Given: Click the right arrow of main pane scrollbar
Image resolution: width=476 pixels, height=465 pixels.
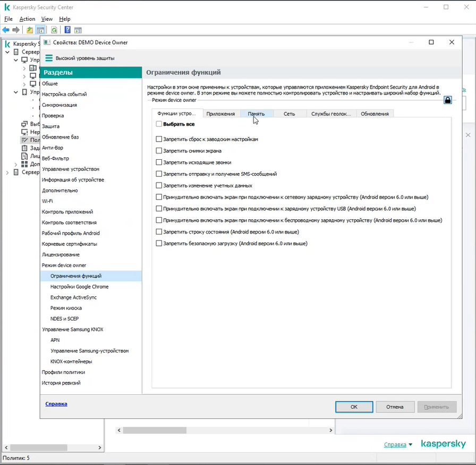Looking at the screenshot, I should click(330, 430).
